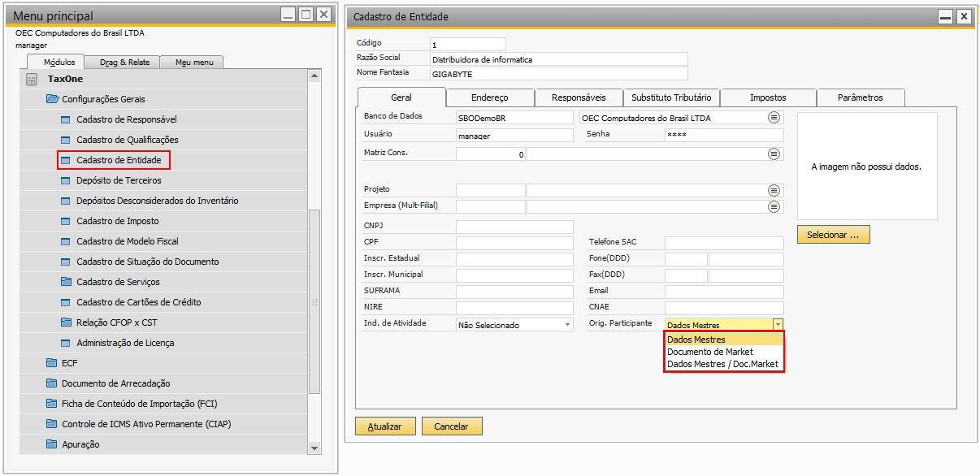Click the Nome Fantasia field
This screenshot has height=476, width=980.
point(559,74)
